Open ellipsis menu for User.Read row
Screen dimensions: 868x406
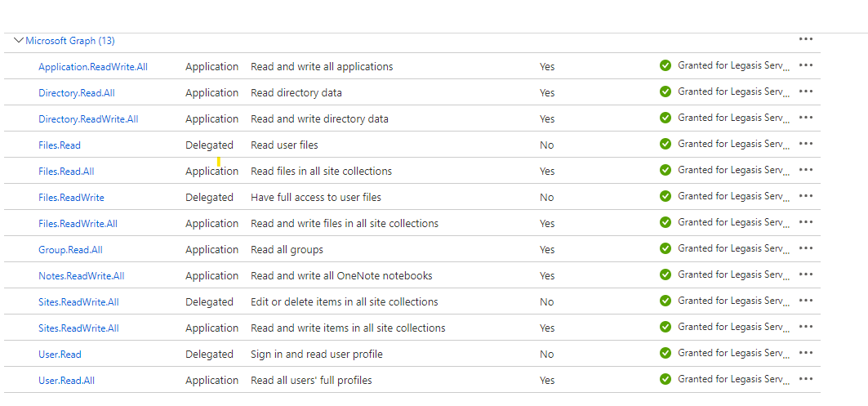coord(806,353)
